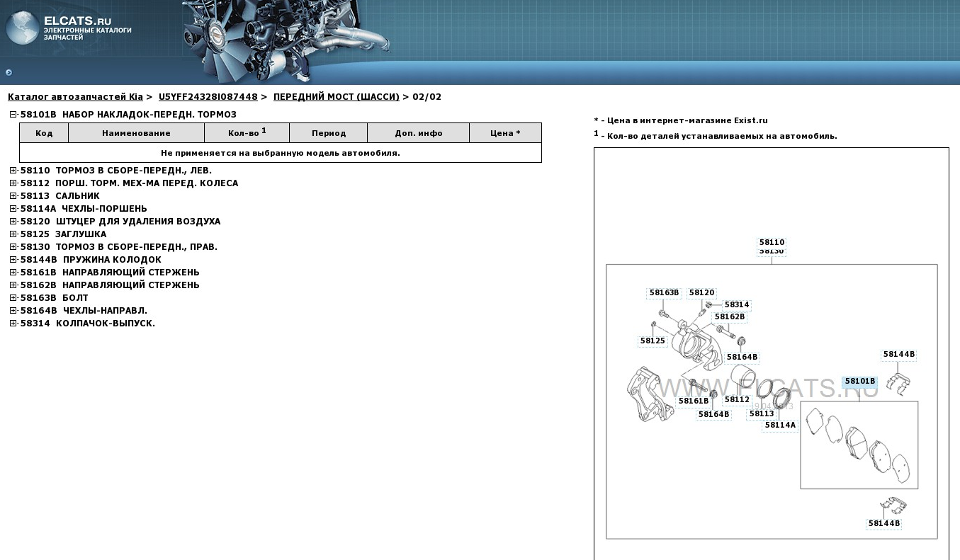
Task: Click the 58162B label on the diagram
Action: (730, 316)
